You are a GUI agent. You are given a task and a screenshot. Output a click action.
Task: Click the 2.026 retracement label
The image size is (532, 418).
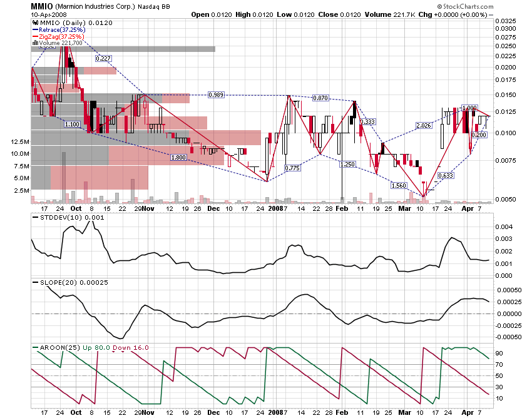pyautogui.click(x=424, y=125)
